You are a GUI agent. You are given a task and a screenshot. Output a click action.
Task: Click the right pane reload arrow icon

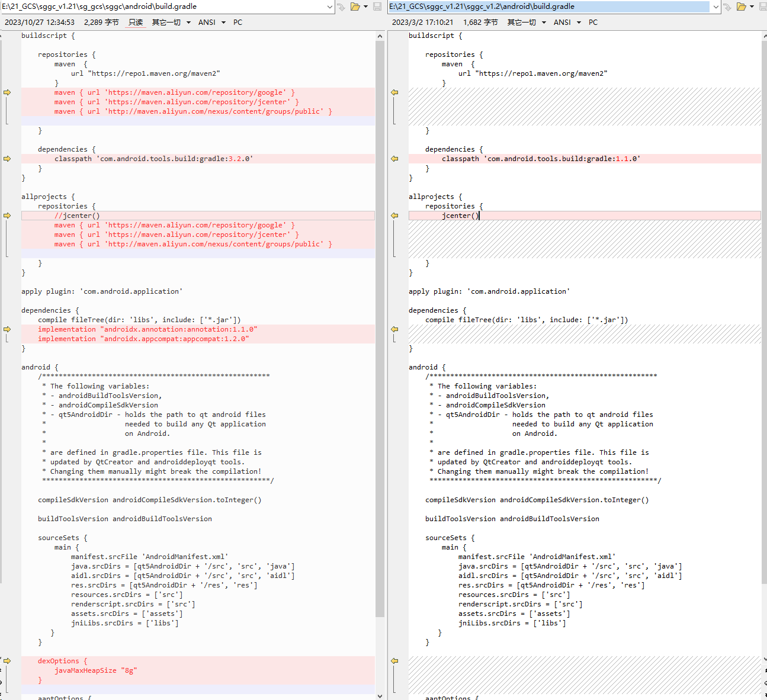[727, 7]
